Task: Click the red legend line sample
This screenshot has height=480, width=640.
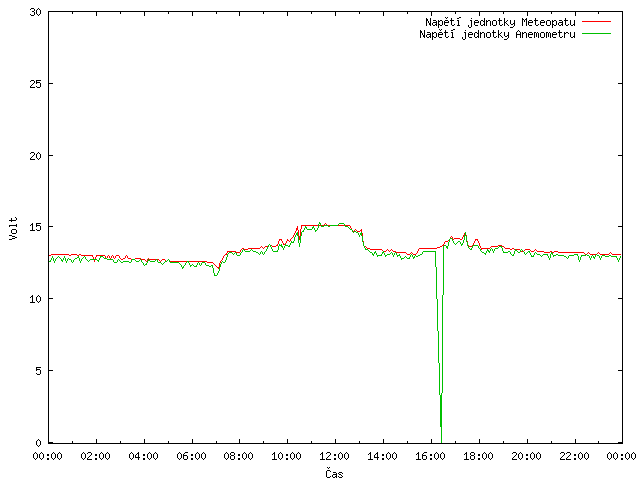Action: (x=596, y=21)
